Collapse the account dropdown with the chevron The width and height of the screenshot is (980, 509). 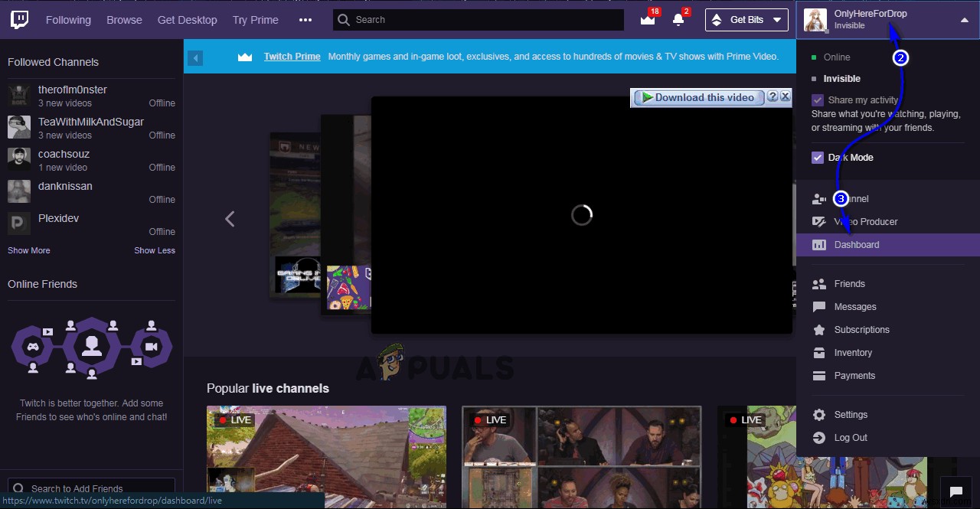tap(964, 18)
